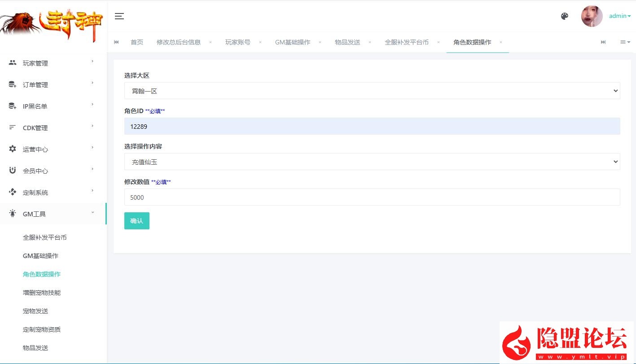
Task: Open 增删宠物技能 in the GM tools menu
Action: 41,292
